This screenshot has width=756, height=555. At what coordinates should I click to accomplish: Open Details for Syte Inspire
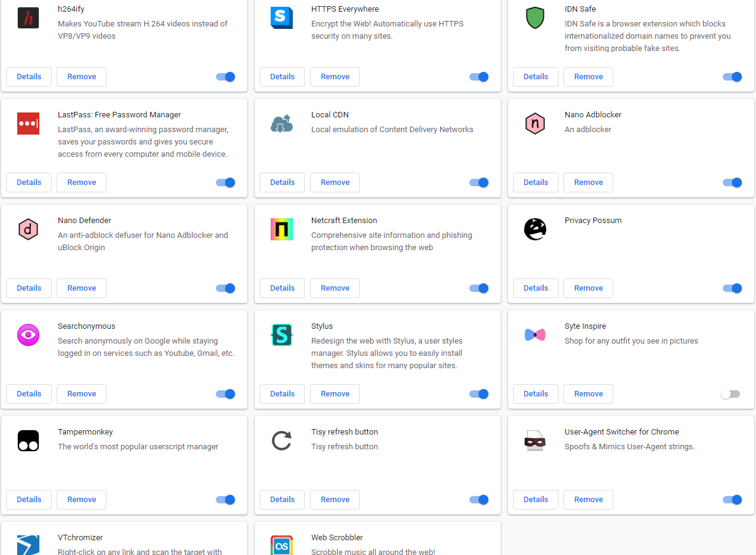tap(536, 394)
